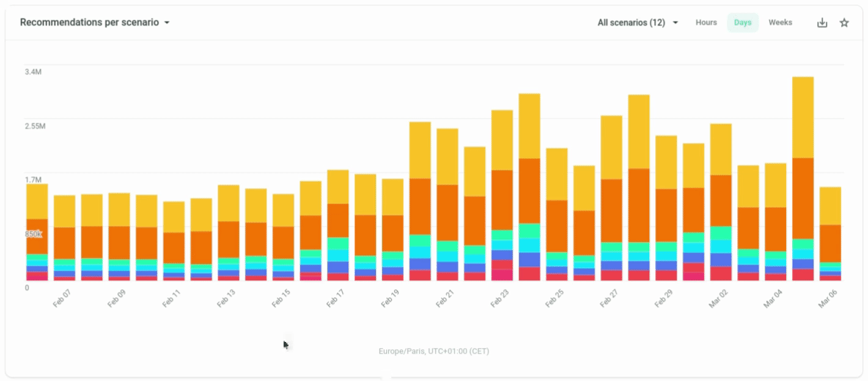The image size is (868, 381).
Task: Click the Feb 13 x-axis date label
Action: coord(226,298)
